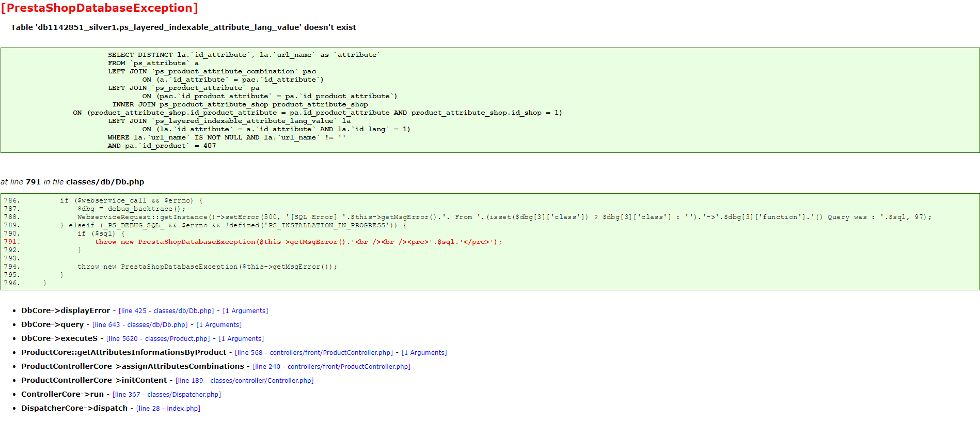Open the line 367 classes/Dispatcher.php link
Viewport: 980px width, 436px height.
[167, 395]
